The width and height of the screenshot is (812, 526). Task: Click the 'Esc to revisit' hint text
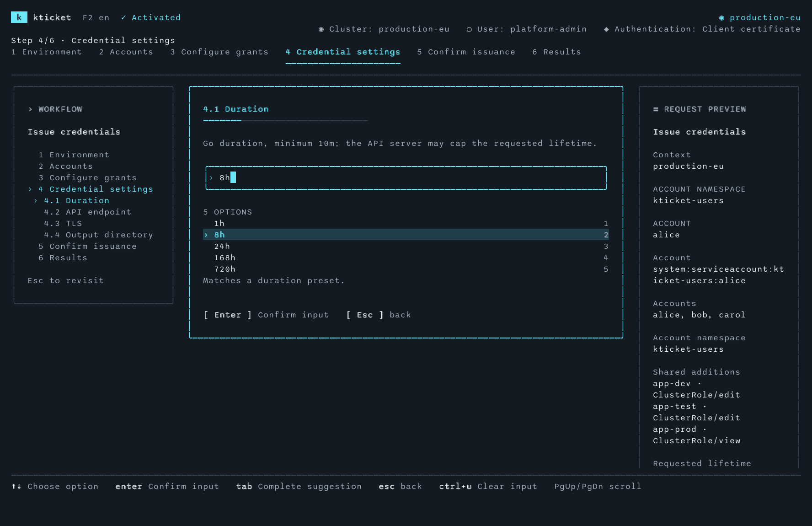[x=66, y=280]
